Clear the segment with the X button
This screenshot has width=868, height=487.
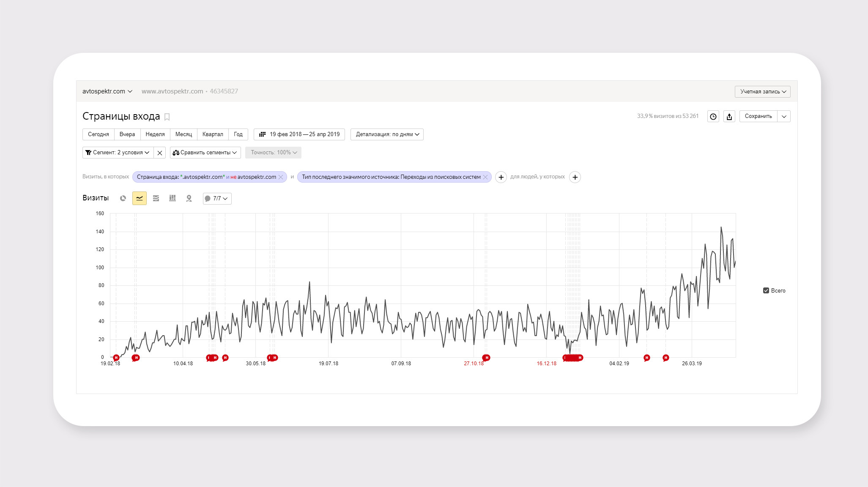[x=160, y=153]
